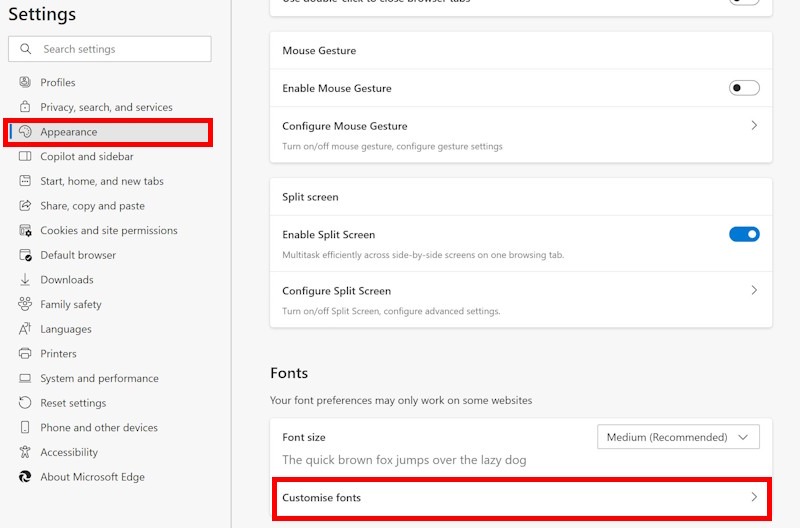Click the Printers icon

click(25, 354)
